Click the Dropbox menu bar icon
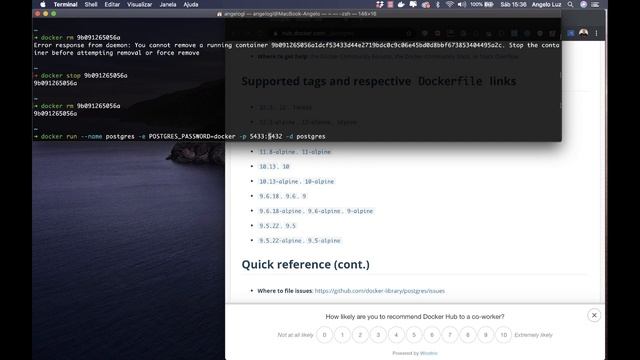This screenshot has width=640, height=360. pos(380,4)
